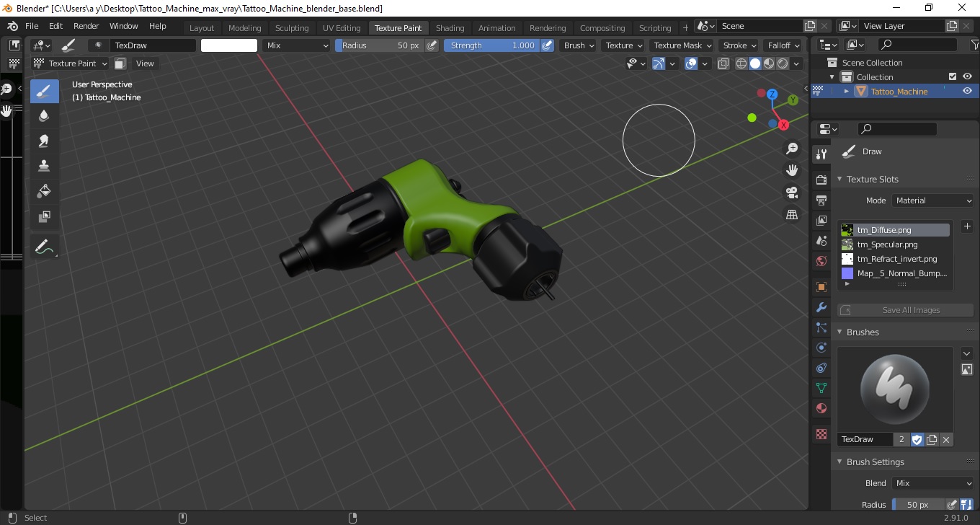The height and width of the screenshot is (525, 980).
Task: Click the pan hand icon in viewport
Action: click(x=792, y=170)
